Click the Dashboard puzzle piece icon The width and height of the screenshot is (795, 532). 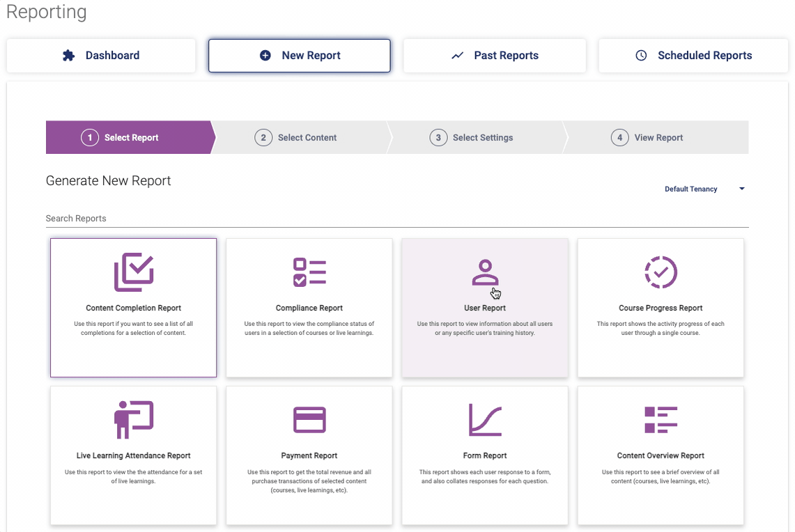click(x=68, y=56)
